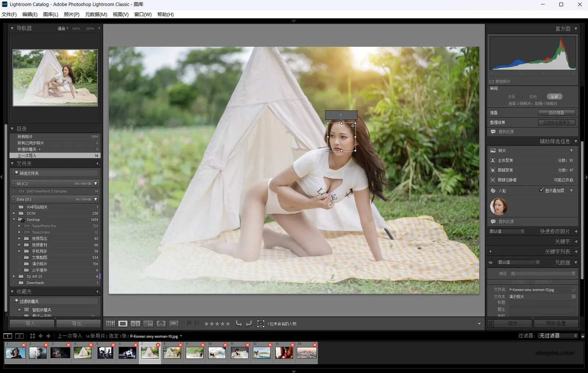Open the 编辑(E) menu
Viewport: 588px width, 373px height.
coord(30,14)
